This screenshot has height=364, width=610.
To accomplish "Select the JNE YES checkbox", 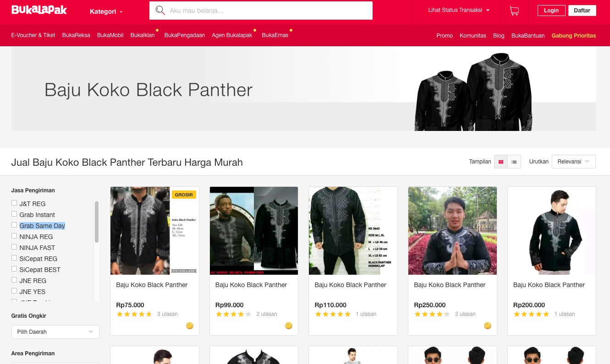I will click(x=14, y=291).
